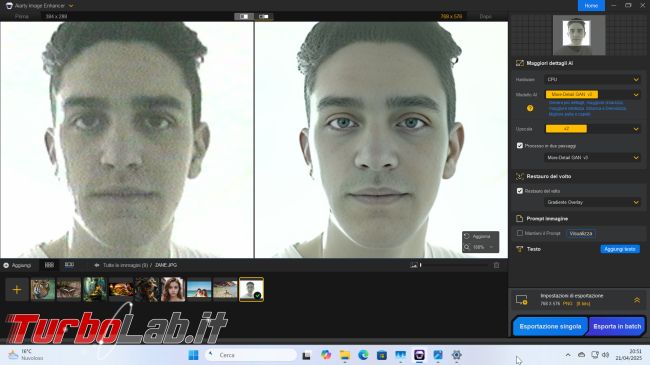Select the green fantasy scene thumbnail
This screenshot has height=365, width=650.
click(x=95, y=290)
